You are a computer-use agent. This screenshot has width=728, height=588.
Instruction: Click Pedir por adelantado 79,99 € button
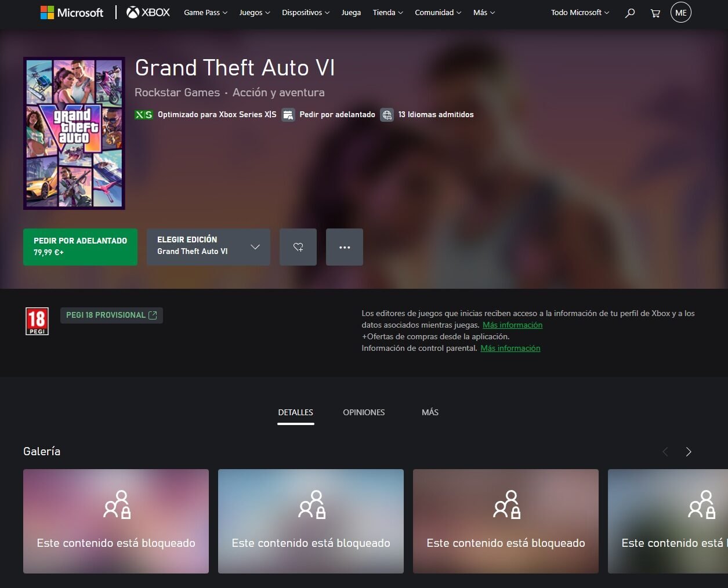tap(80, 247)
